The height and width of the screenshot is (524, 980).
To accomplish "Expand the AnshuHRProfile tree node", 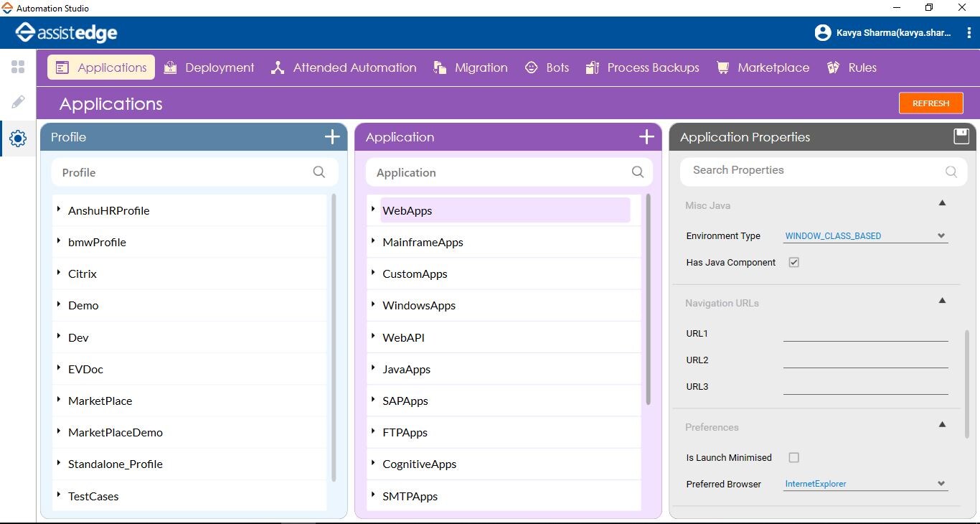I will 59,210.
